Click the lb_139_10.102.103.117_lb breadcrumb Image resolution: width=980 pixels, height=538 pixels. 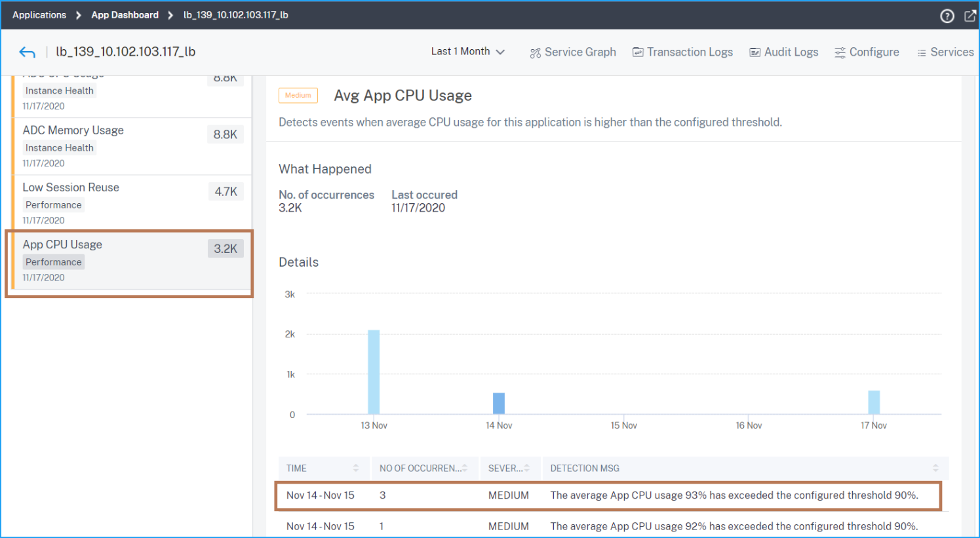pos(236,15)
